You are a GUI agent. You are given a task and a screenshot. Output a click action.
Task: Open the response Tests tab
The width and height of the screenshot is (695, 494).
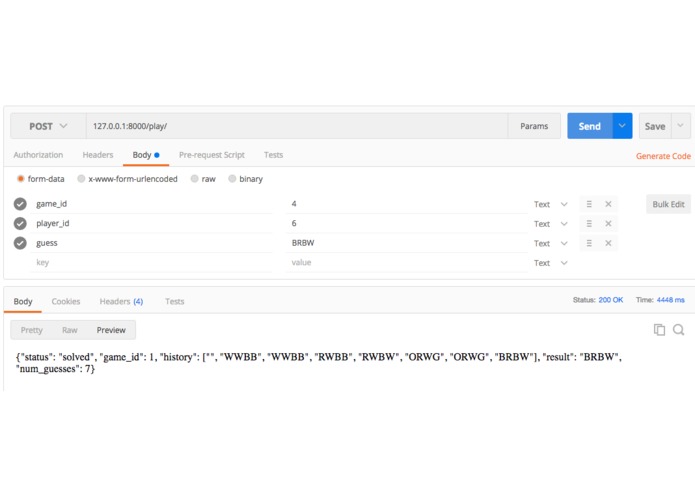(175, 302)
